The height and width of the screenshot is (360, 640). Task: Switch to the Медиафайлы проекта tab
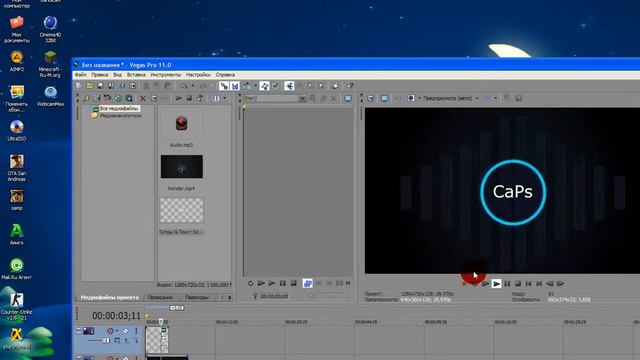tap(109, 298)
